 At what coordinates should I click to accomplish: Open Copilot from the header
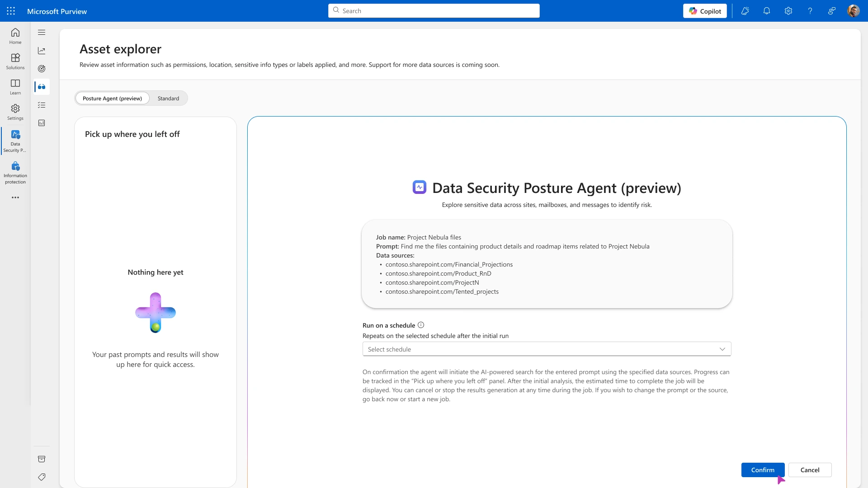click(x=705, y=11)
